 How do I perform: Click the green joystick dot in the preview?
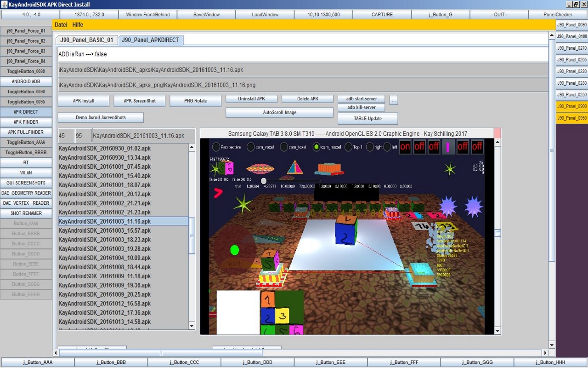[x=235, y=250]
